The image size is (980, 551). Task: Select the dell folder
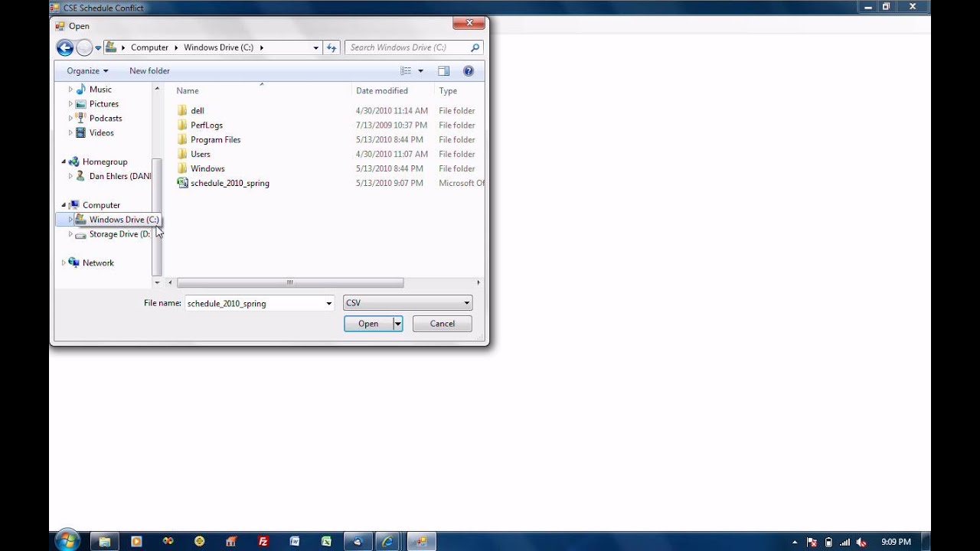(198, 110)
